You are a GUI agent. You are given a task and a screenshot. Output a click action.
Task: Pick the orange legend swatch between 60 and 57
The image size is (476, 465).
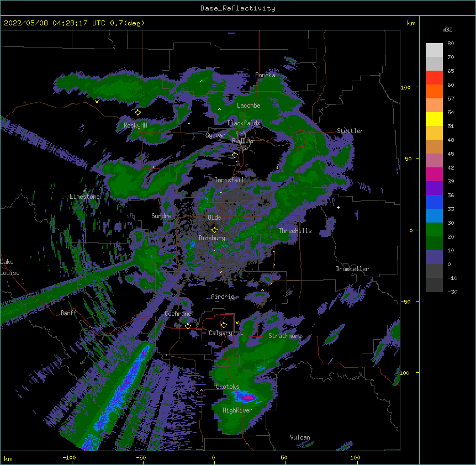pos(434,91)
